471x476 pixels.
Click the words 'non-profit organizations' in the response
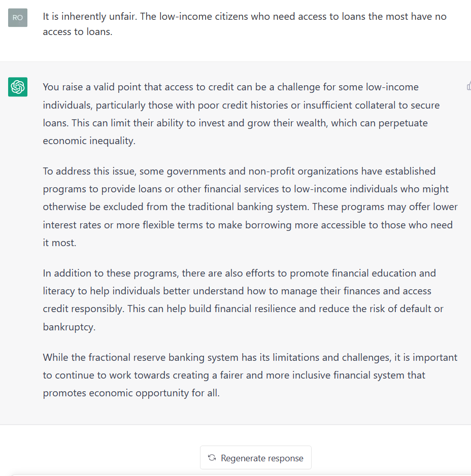[x=304, y=171]
